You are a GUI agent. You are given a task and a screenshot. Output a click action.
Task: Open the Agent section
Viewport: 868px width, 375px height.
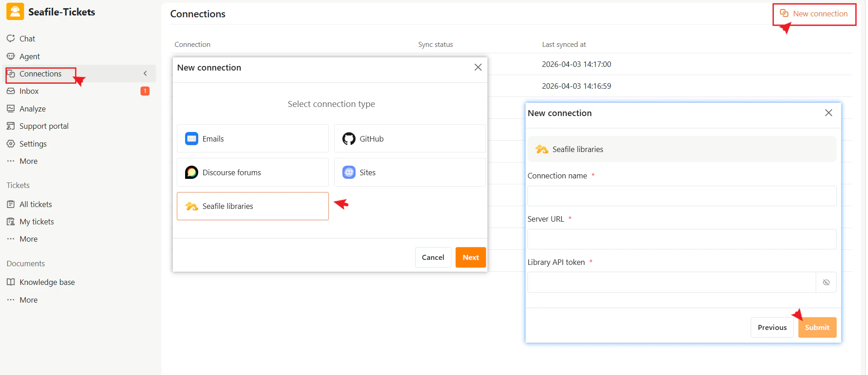[x=30, y=56]
